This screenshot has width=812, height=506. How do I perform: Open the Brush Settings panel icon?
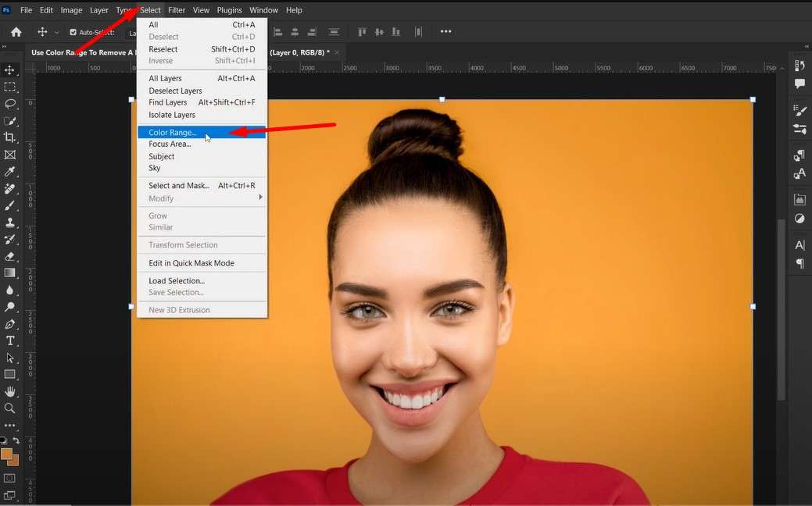coord(799,110)
